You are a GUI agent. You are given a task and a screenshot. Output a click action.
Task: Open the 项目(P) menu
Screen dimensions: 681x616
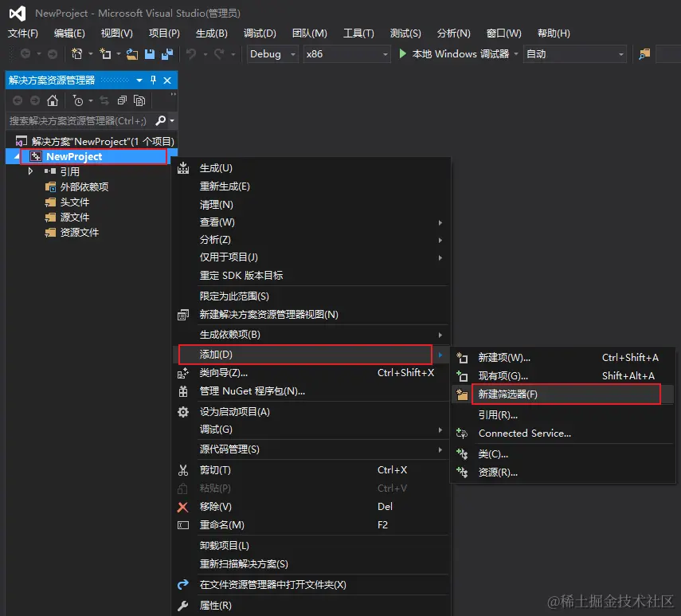tap(164, 33)
